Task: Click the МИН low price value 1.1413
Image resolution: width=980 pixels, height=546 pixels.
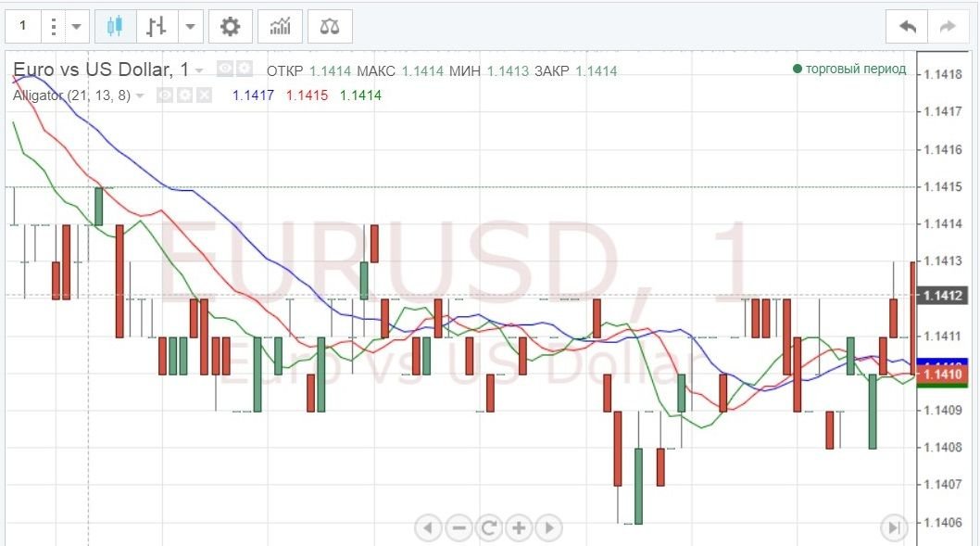Action: click(x=508, y=71)
